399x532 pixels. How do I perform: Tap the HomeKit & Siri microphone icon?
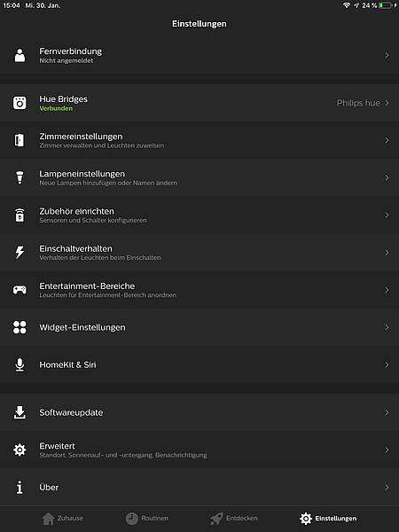20,364
